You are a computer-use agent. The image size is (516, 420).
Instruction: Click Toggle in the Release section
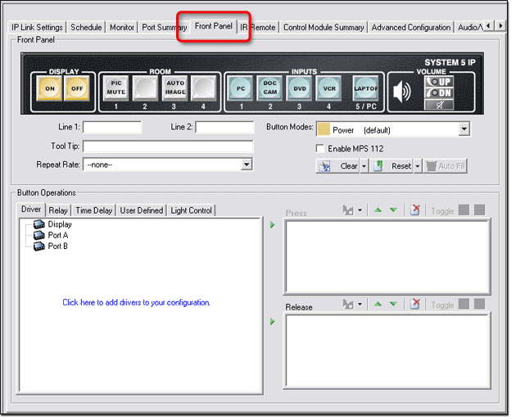[x=442, y=305]
